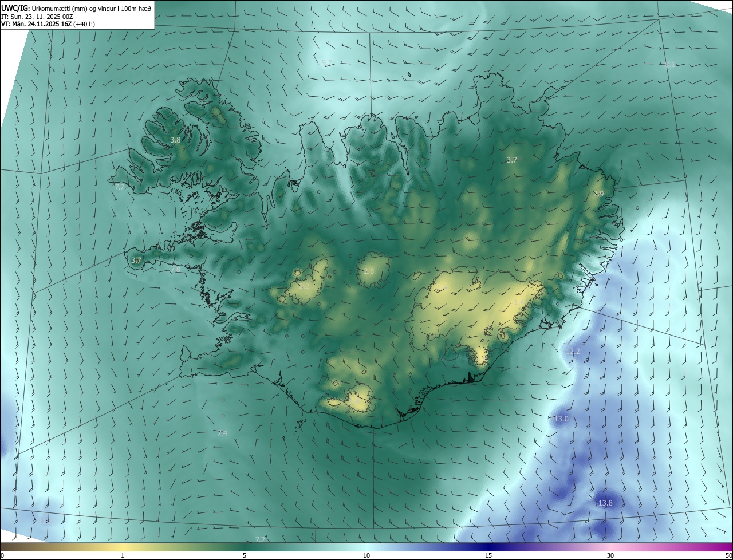The width and height of the screenshot is (733, 560).
Task: Click the 7.4 value southwest of Iceland
Action: [x=222, y=433]
